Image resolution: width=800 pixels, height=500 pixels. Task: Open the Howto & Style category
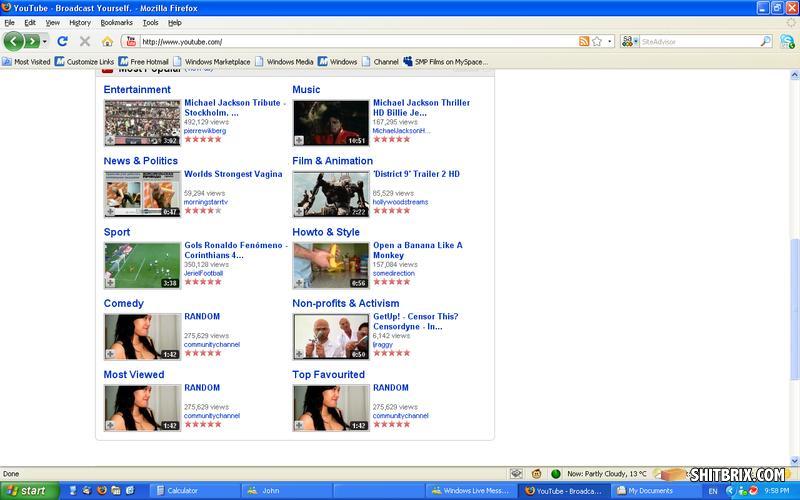point(326,232)
